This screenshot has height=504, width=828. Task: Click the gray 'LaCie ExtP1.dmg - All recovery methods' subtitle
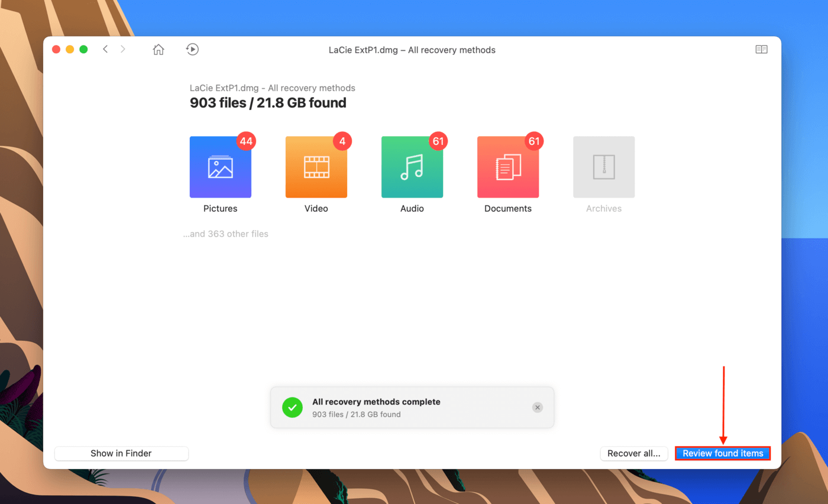[272, 88]
